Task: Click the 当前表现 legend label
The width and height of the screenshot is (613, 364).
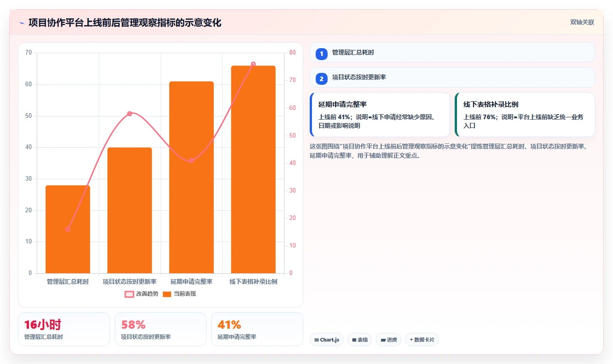Action: click(x=184, y=294)
